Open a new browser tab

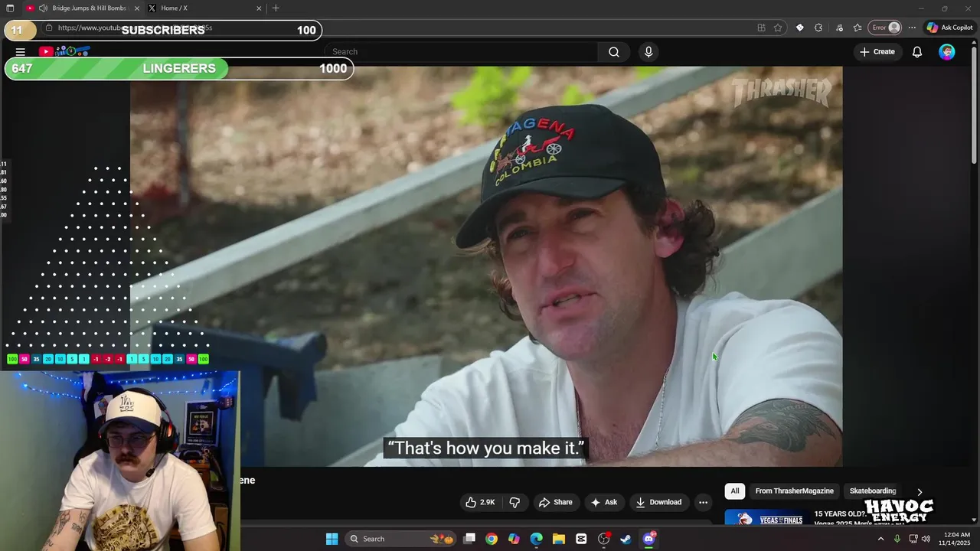(276, 8)
